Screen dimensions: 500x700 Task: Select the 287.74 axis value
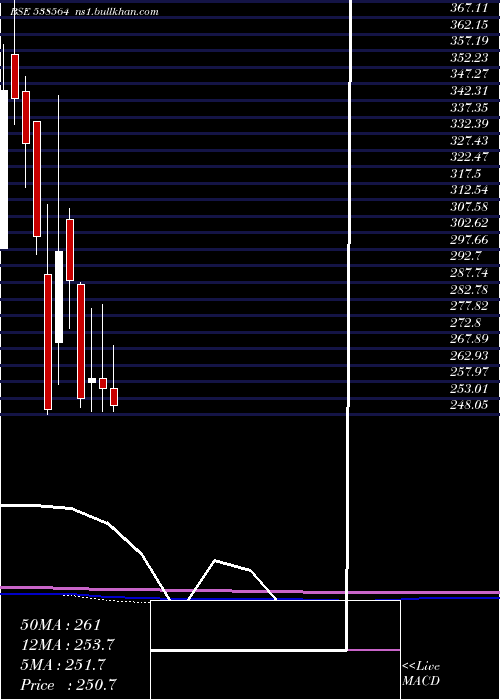469,273
